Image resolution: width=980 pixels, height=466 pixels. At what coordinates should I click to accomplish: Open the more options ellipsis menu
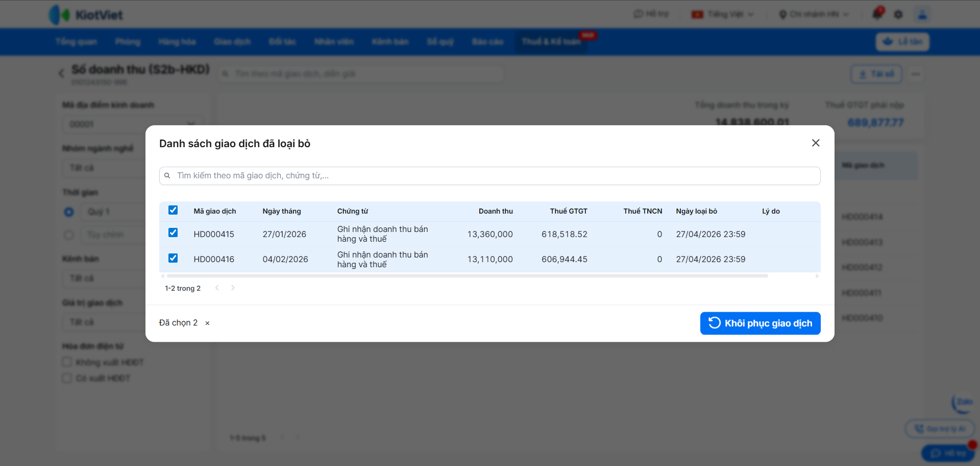point(916,74)
